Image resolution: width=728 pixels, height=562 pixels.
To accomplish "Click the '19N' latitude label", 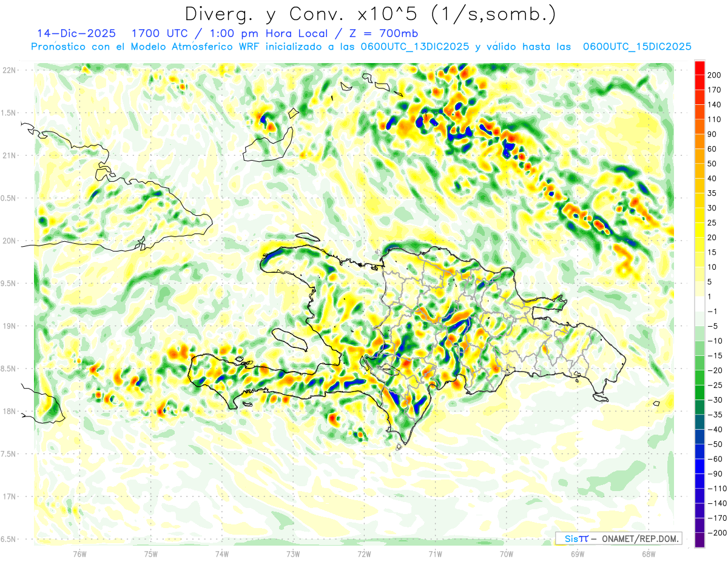I will [x=8, y=326].
